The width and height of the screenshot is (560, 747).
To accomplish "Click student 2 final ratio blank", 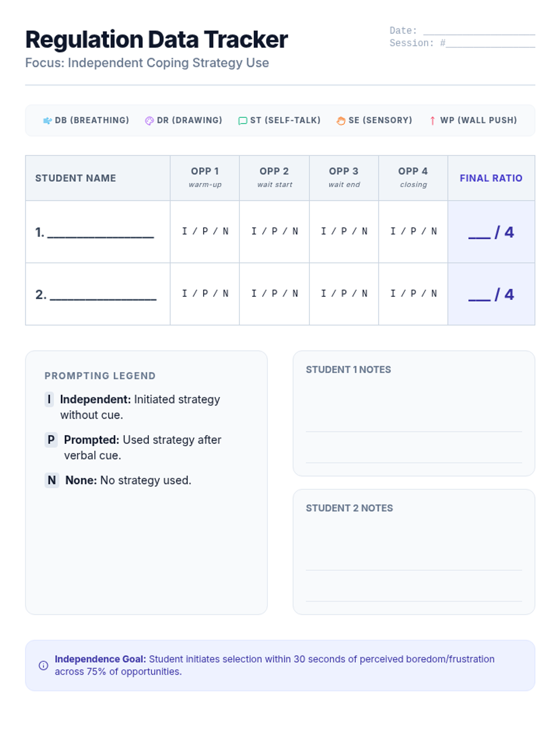I will click(479, 295).
